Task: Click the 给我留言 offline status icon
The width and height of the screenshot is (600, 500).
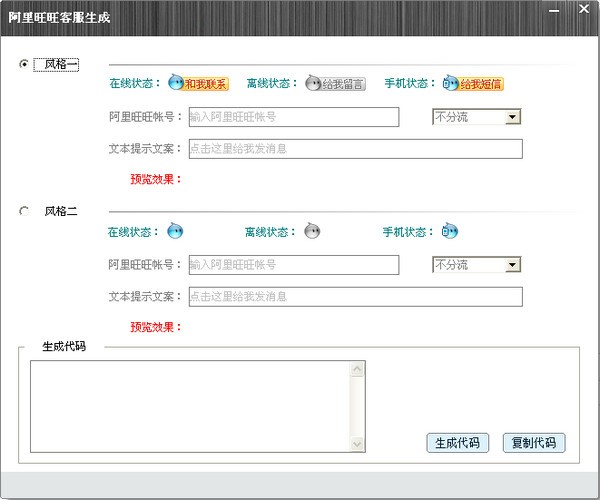Action: pyautogui.click(x=335, y=83)
